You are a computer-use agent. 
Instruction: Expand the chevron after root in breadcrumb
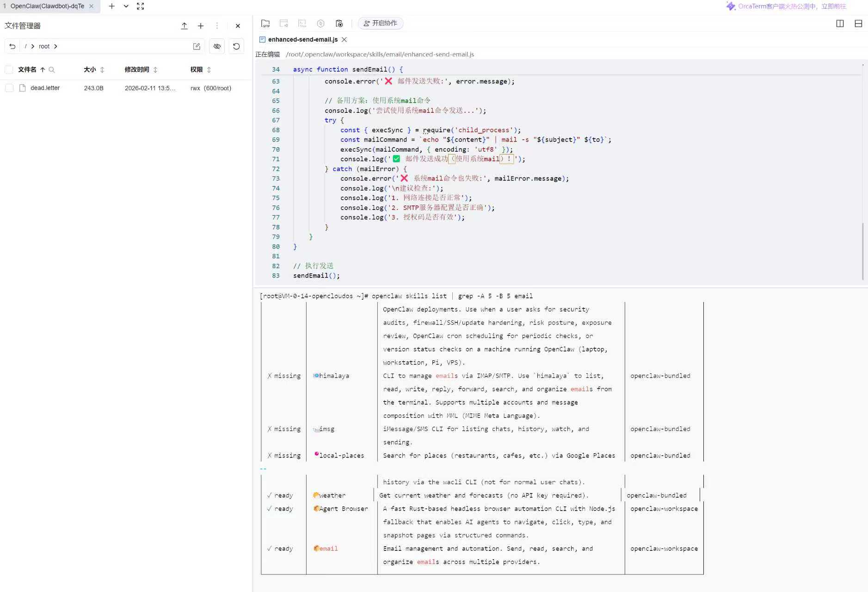pos(55,46)
